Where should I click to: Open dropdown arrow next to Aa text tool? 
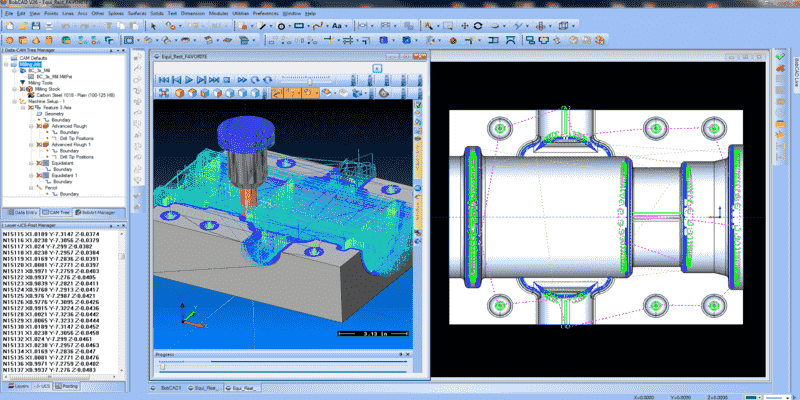tap(346, 26)
